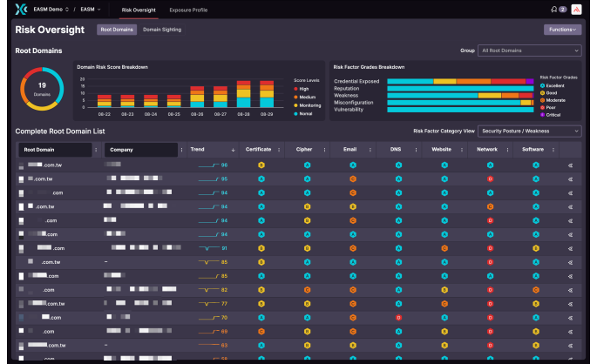The image size is (597, 364).
Task: Select the Root Domains tab button
Action: 115,30
